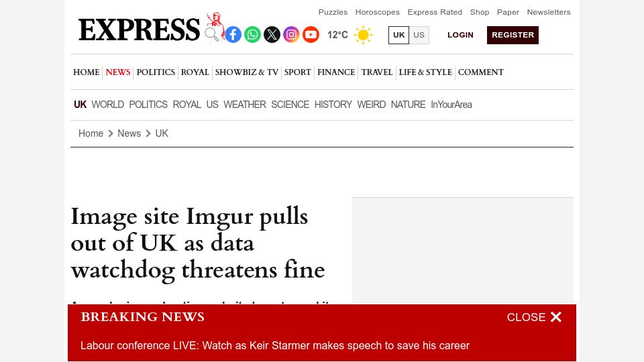644x362 pixels.
Task: Click the Imgur article headline
Action: tap(197, 243)
